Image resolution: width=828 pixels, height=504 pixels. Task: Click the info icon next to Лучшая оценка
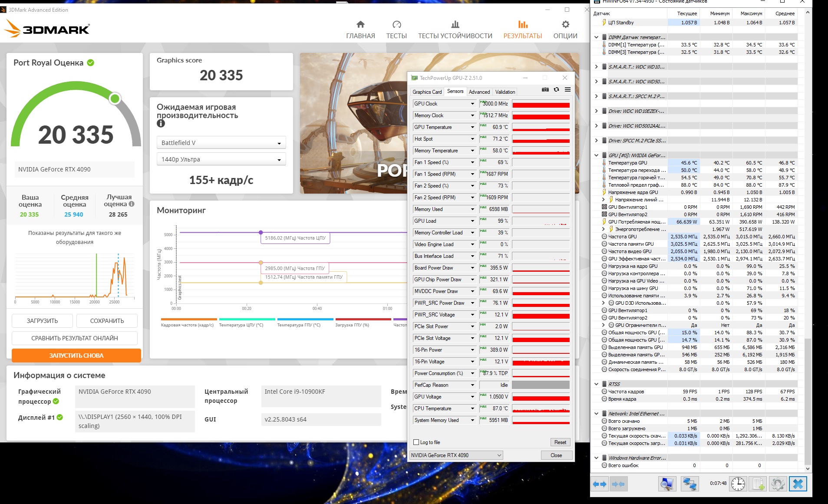click(x=132, y=204)
